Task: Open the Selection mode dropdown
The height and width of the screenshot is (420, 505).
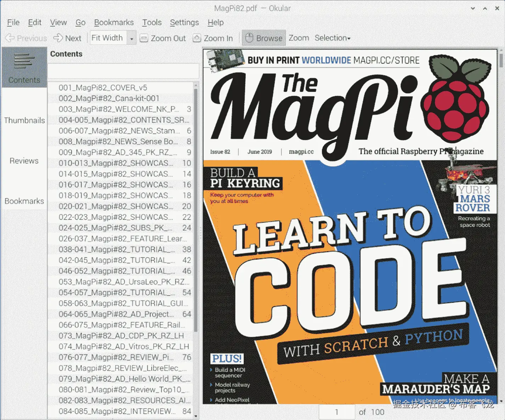Action: tap(332, 38)
